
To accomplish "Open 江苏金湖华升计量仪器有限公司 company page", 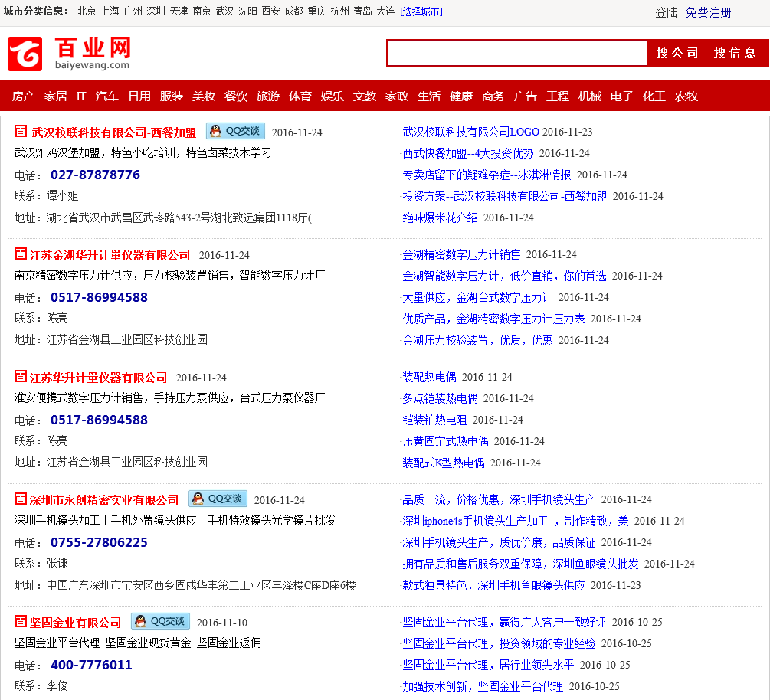I will [x=110, y=255].
